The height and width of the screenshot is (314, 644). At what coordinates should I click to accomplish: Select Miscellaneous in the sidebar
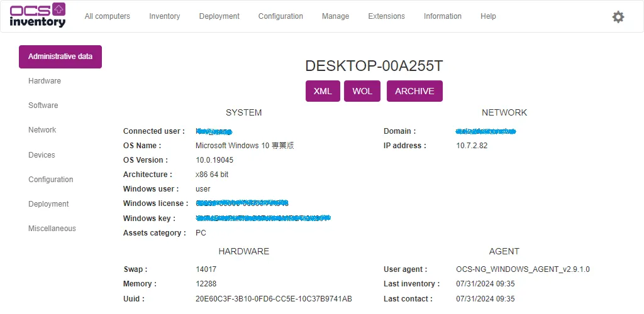coord(52,229)
